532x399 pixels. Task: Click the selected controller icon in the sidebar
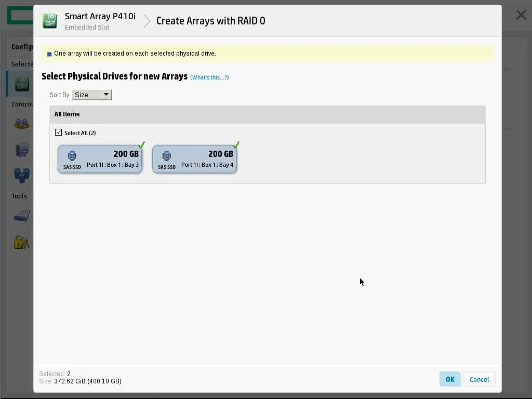click(x=22, y=84)
